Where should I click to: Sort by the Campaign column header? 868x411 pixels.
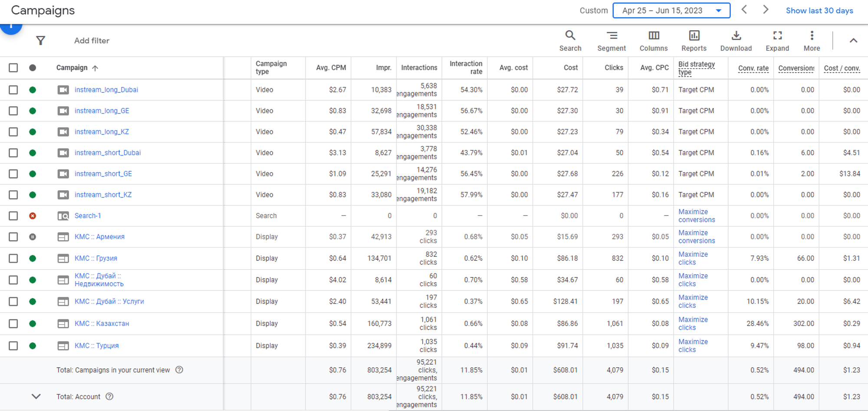72,68
